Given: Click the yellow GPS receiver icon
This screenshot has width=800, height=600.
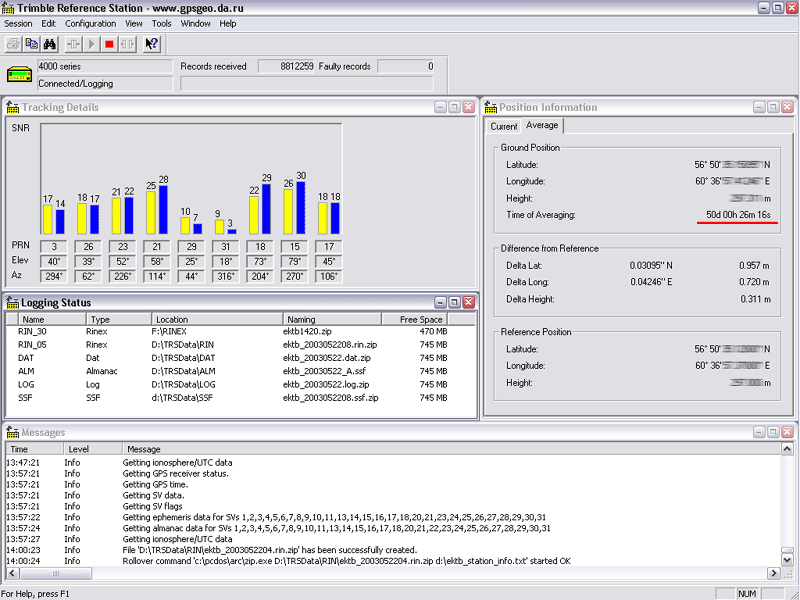Looking at the screenshot, I should [x=20, y=75].
